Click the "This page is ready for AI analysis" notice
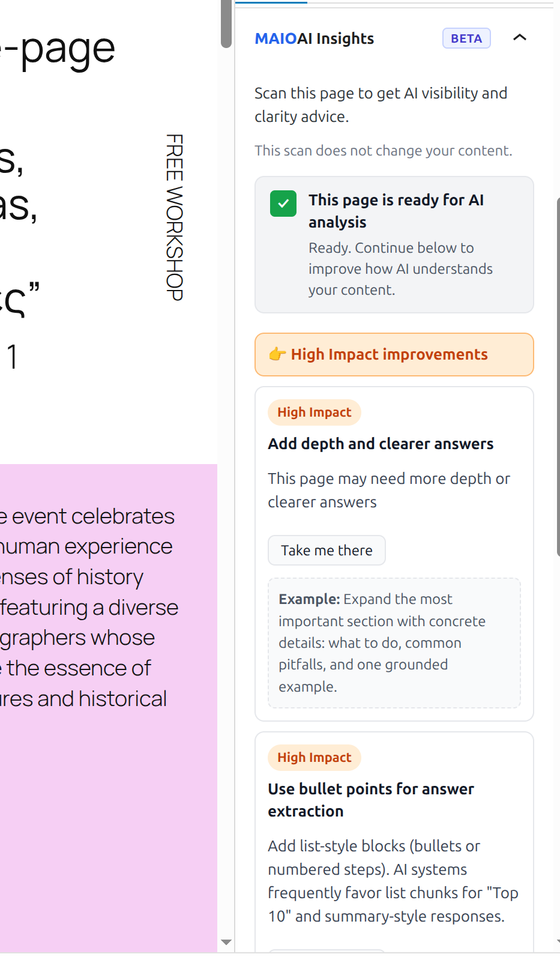Image resolution: width=560 pixels, height=960 pixels. point(394,244)
